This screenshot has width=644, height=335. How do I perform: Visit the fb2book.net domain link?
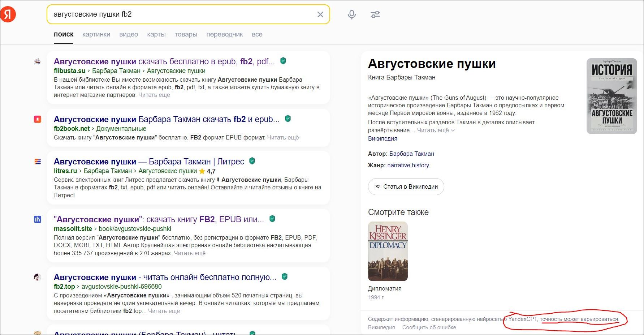[72, 129]
